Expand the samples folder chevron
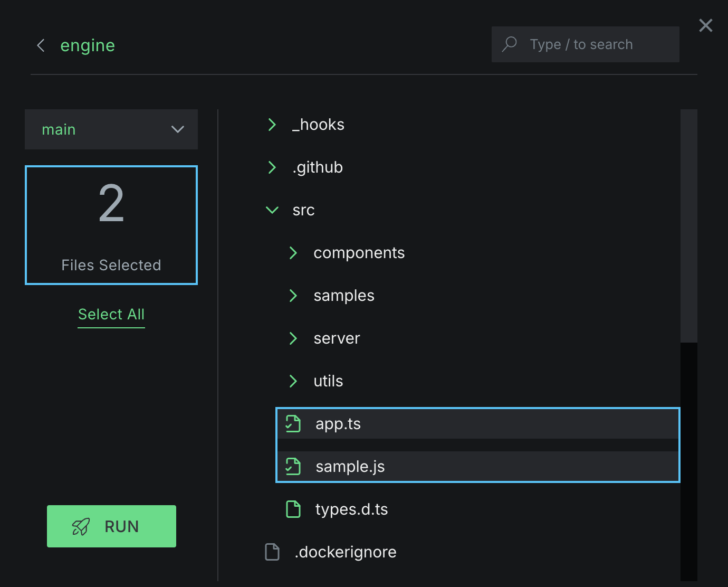Viewport: 728px width, 587px height. coord(293,296)
